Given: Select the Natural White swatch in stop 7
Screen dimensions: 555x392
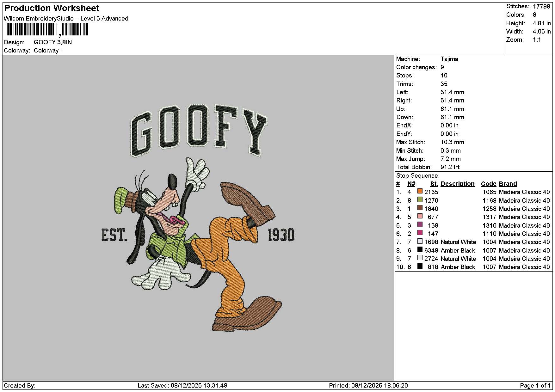Looking at the screenshot, I should pos(420,241).
